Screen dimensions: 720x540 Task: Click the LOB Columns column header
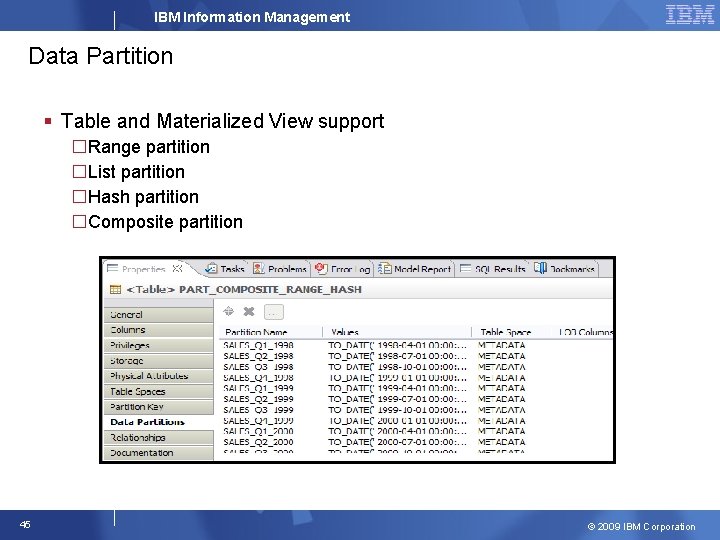(x=585, y=332)
